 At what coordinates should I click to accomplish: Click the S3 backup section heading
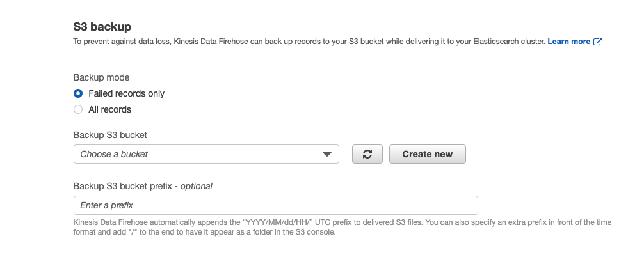click(x=102, y=27)
